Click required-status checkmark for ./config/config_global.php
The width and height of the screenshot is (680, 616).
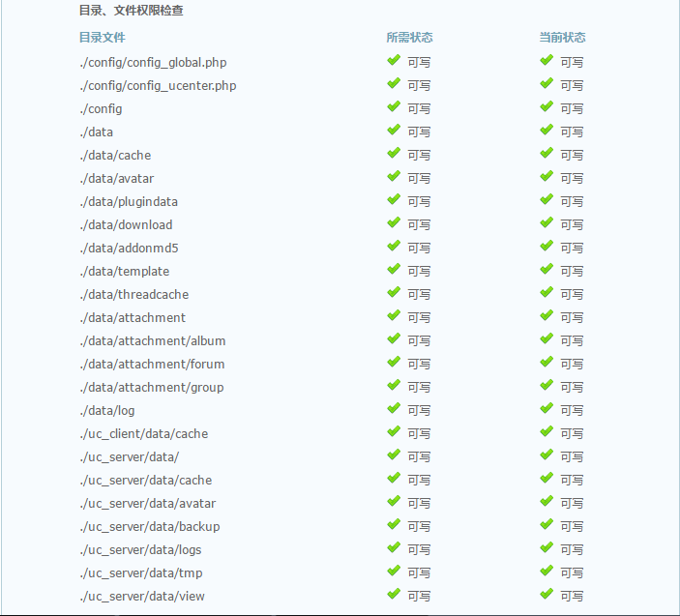click(x=394, y=60)
